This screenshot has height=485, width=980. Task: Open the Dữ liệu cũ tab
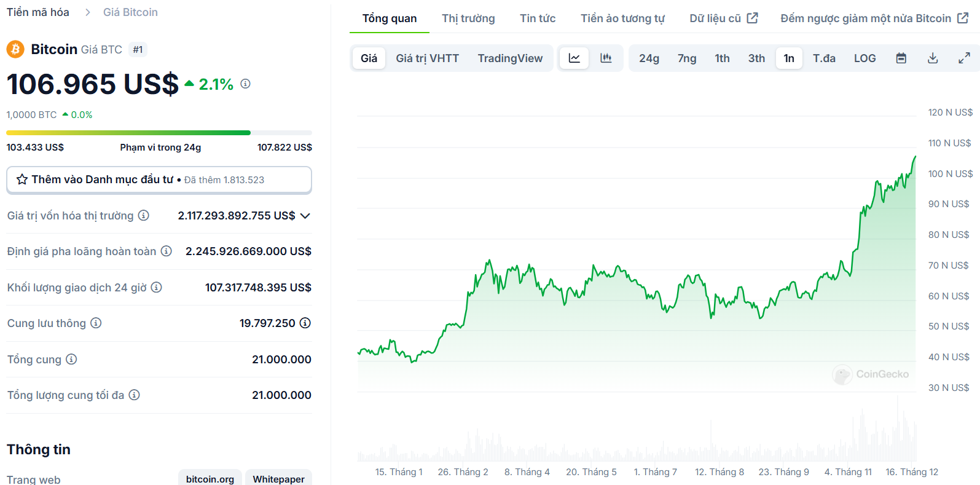click(723, 18)
